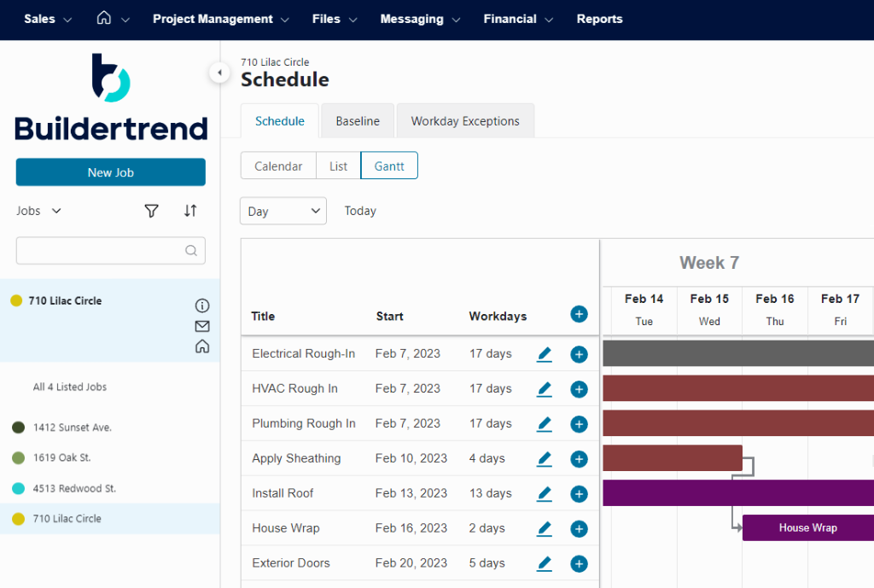
Task: Click plus icon on HVAC Rough In row
Action: 579,389
